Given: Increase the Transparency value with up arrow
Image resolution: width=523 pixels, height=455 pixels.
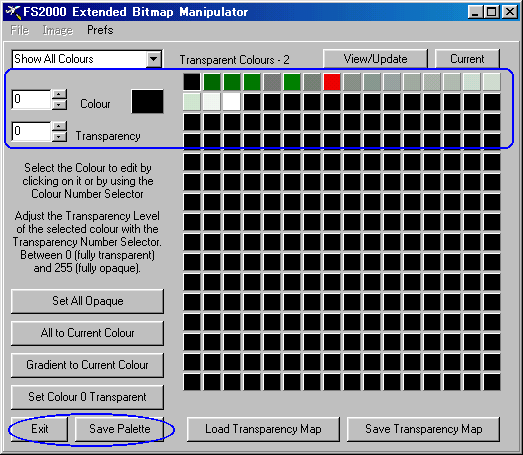Looking at the screenshot, I should point(59,126).
